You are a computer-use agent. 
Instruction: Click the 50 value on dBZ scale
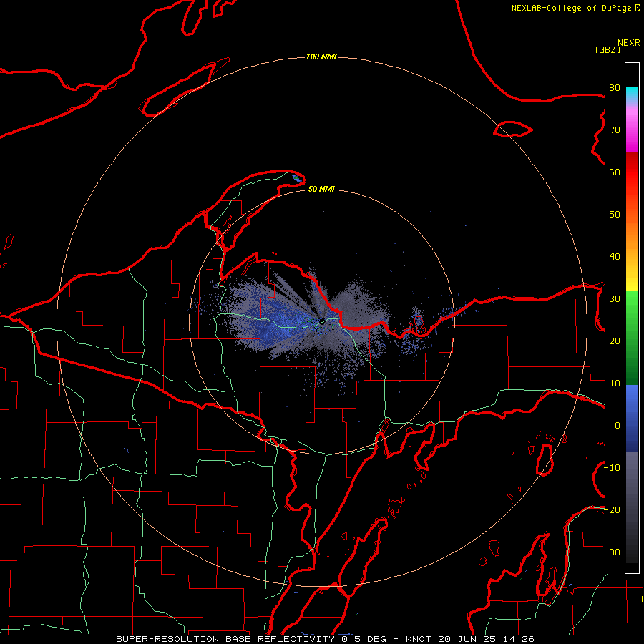[615, 215]
